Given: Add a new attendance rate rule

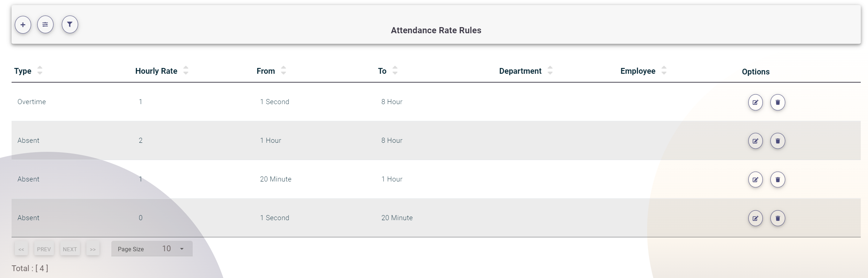Looking at the screenshot, I should (x=23, y=24).
